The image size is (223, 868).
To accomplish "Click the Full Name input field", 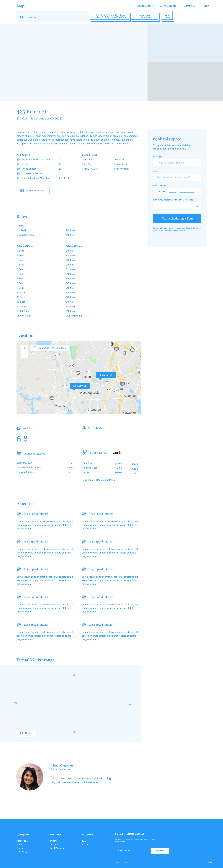I will [177, 163].
